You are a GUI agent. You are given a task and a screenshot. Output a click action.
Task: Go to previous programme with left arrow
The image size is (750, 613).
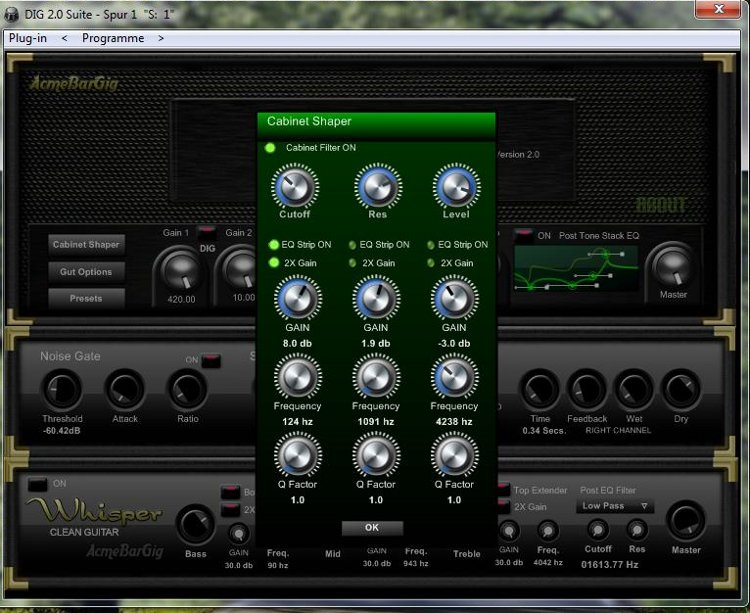65,38
